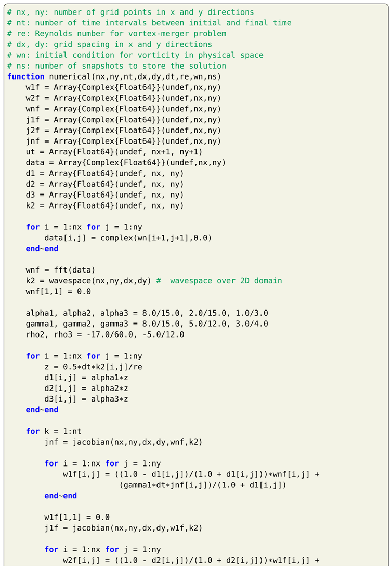Click the comment '# dx, dy: grid spacing'
The width and height of the screenshot is (392, 569).
click(110, 45)
